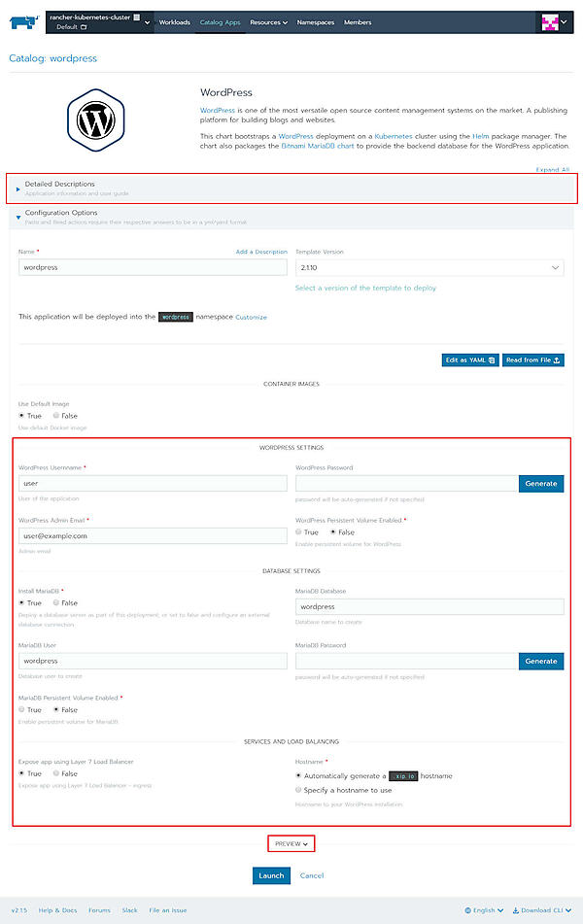Open the user avatar menu
Viewport: 583px width, 924px height.
555,22
